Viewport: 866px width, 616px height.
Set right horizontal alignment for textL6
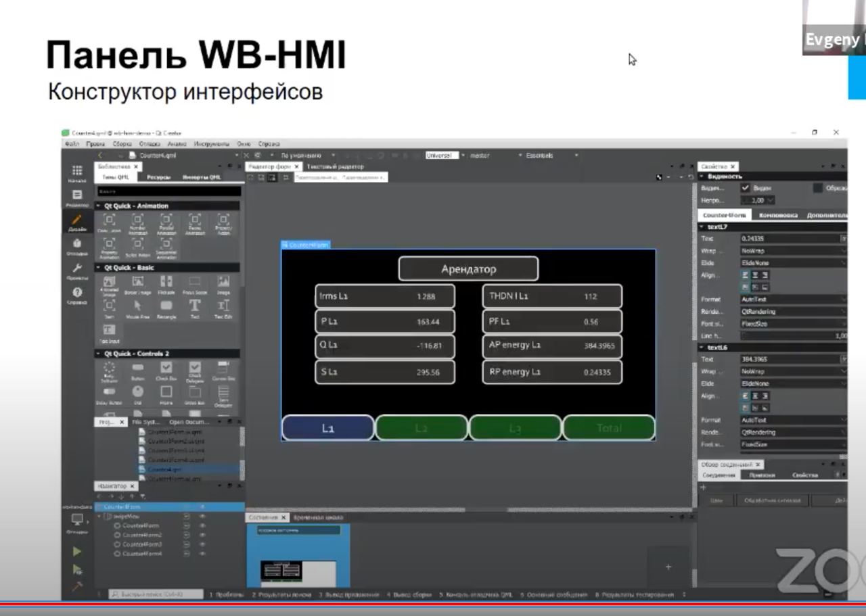765,396
